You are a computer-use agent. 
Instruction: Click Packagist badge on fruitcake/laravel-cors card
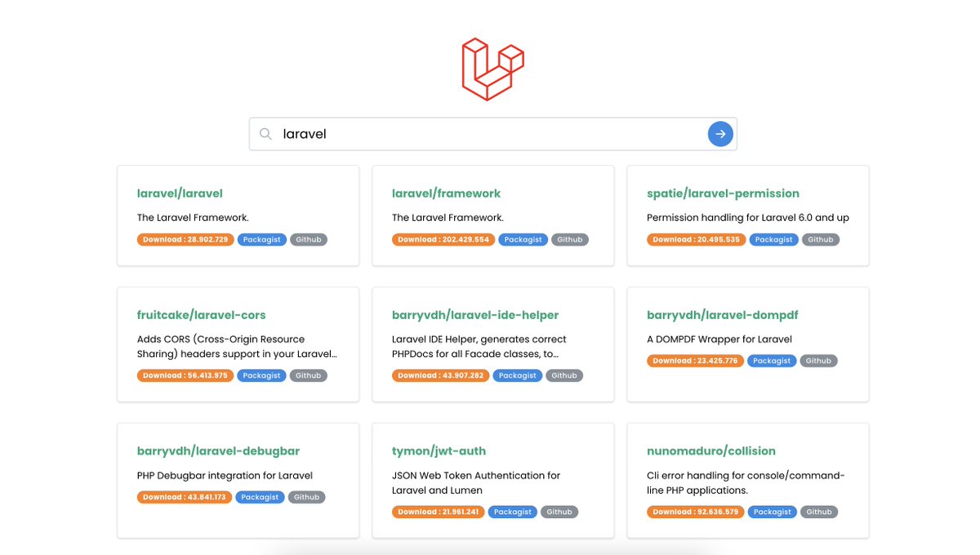click(262, 376)
